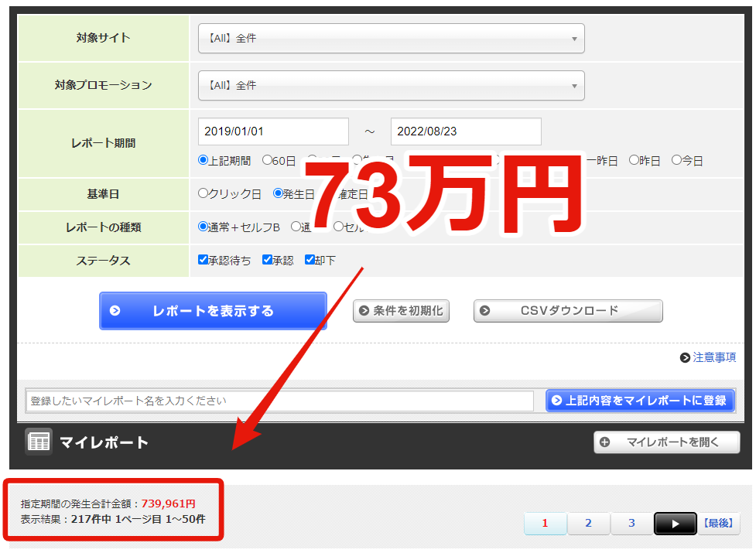The image size is (756, 553).
Task: Click the 対象プロモーション row label
Action: point(103,85)
